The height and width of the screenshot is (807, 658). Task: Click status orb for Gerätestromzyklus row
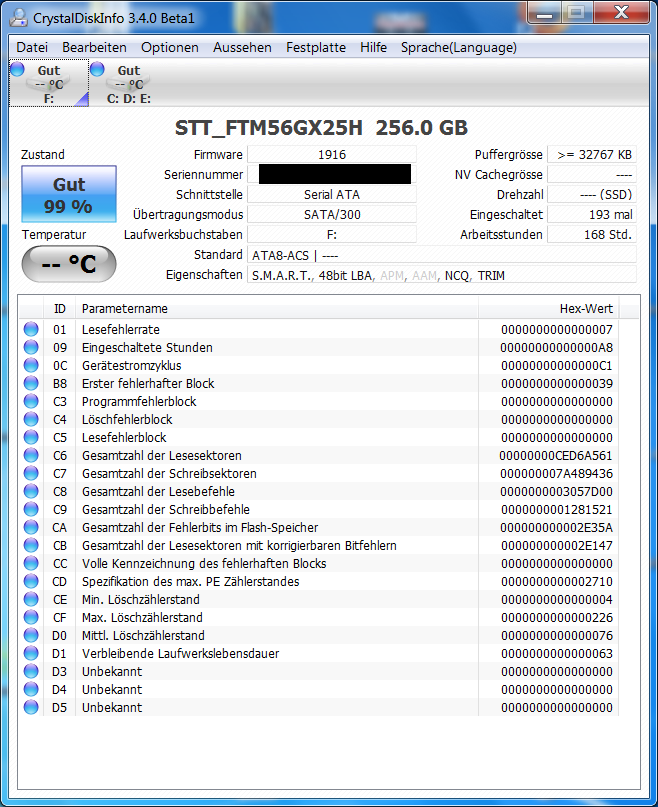click(x=31, y=365)
